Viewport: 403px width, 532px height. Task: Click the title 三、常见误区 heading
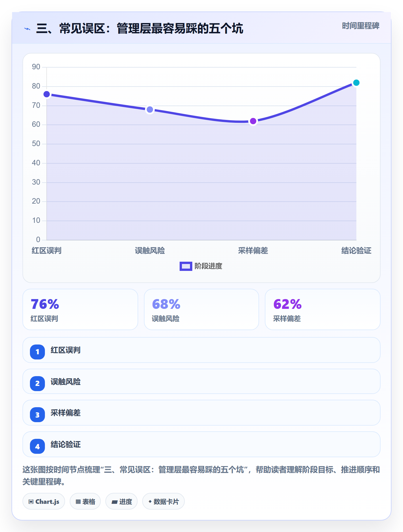[x=140, y=29]
